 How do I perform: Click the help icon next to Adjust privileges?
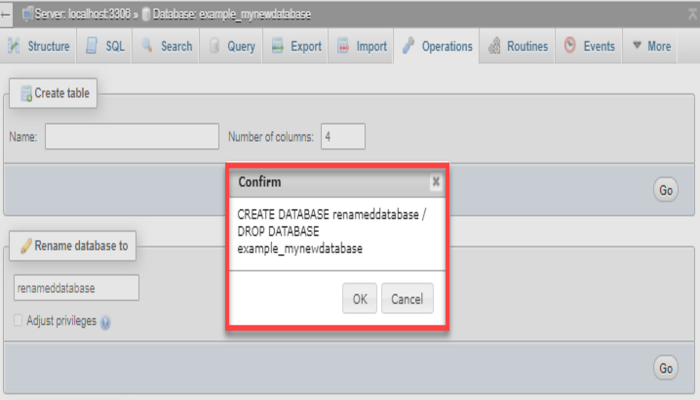(x=105, y=322)
